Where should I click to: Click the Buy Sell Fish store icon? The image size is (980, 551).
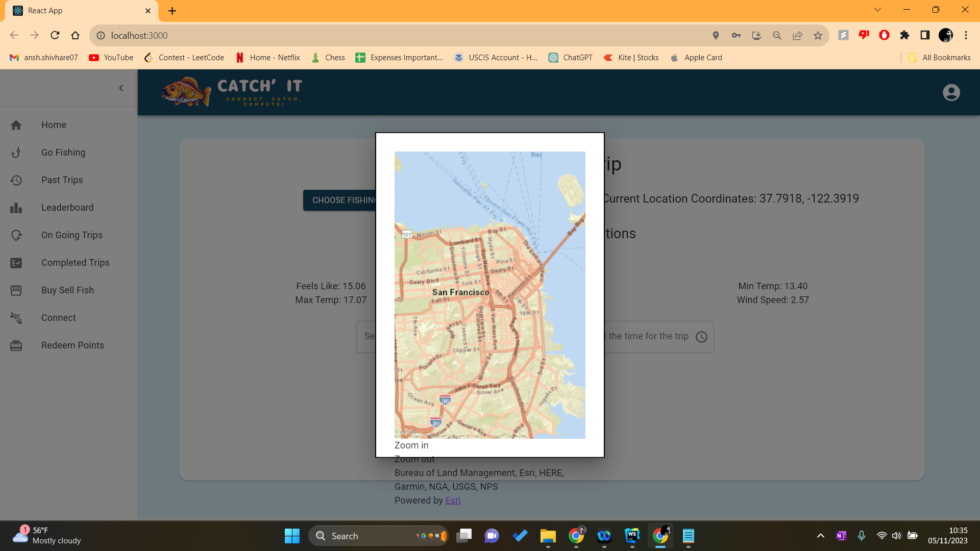click(x=16, y=290)
